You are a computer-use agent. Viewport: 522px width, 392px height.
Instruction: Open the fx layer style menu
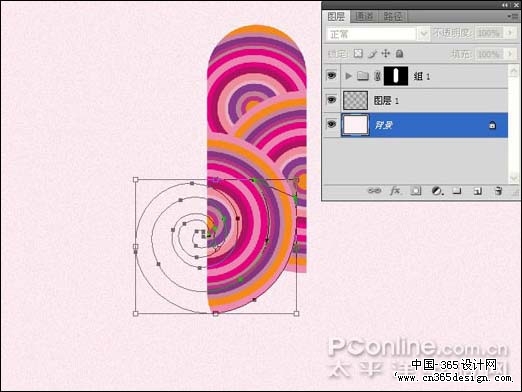(x=395, y=191)
